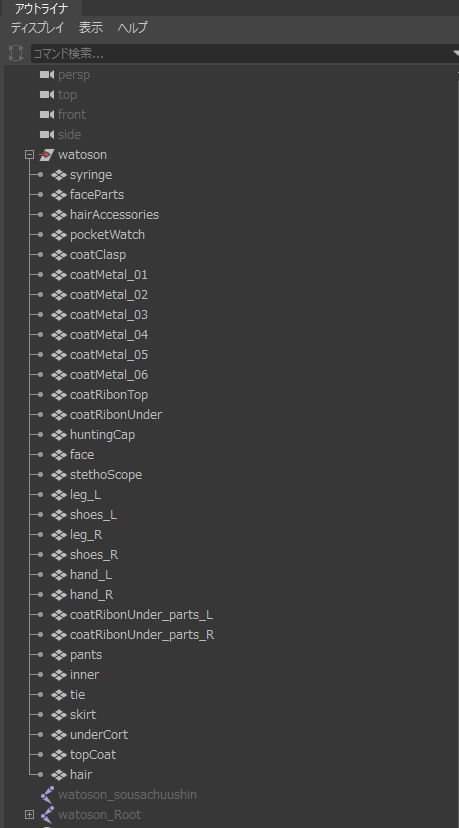Switch to the アウトライナ tab

pos(41,8)
